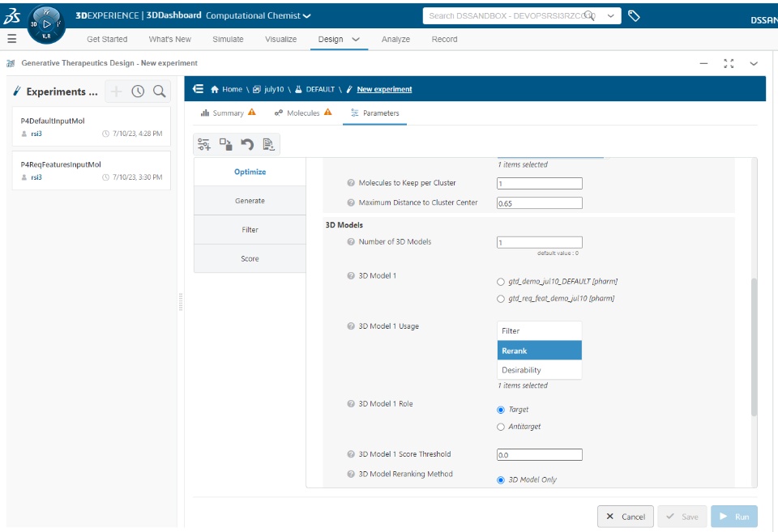The image size is (778, 532).
Task: Select the Score parameters section
Action: pos(250,259)
